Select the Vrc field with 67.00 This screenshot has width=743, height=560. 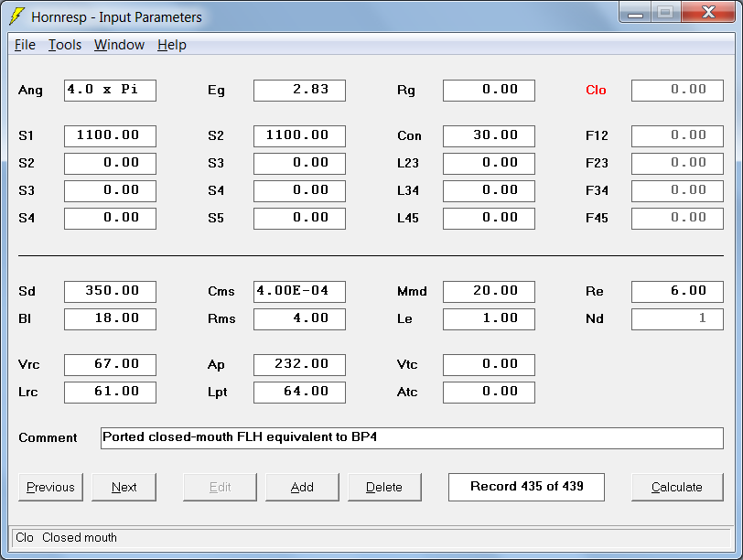110,365
